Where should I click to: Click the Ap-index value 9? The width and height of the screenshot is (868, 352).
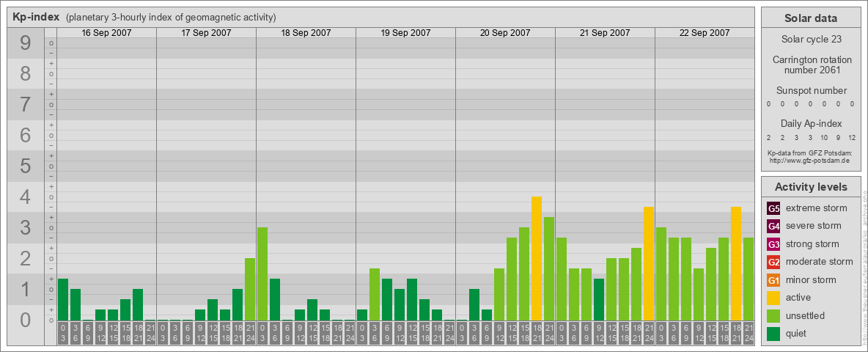pos(839,138)
